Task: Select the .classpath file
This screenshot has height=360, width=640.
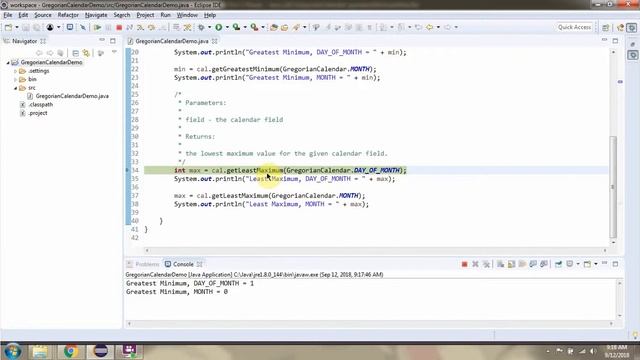Action: click(x=40, y=105)
